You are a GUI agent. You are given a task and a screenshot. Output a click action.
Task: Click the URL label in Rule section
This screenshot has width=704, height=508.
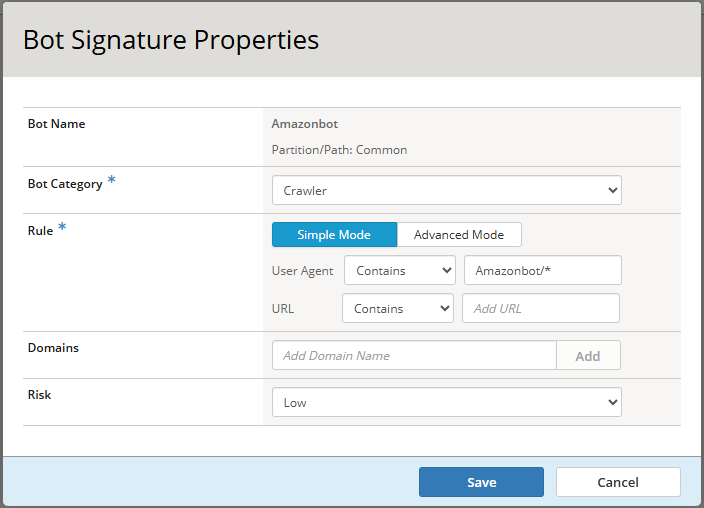[x=283, y=309]
